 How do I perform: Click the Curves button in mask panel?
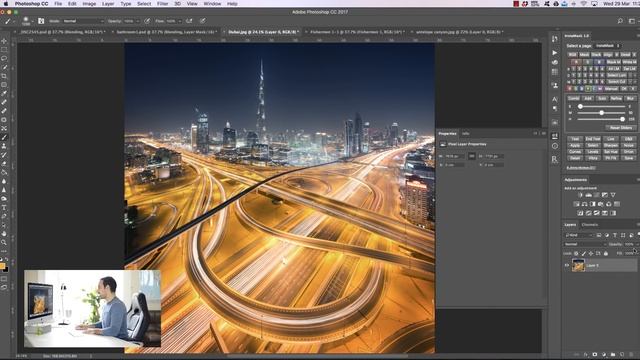575,151
